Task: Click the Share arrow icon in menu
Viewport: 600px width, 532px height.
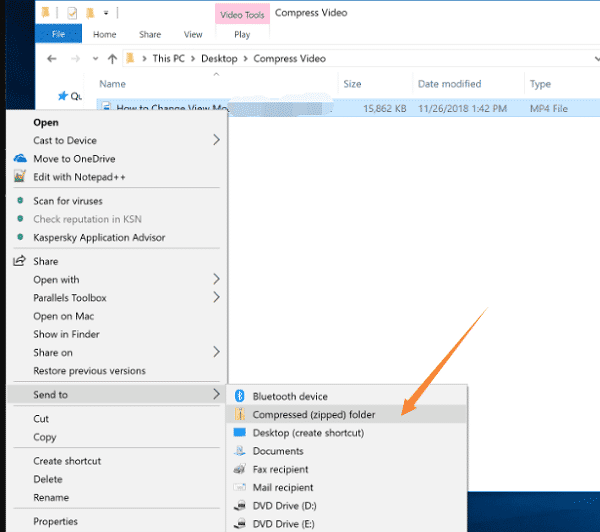Action: pyautogui.click(x=20, y=261)
